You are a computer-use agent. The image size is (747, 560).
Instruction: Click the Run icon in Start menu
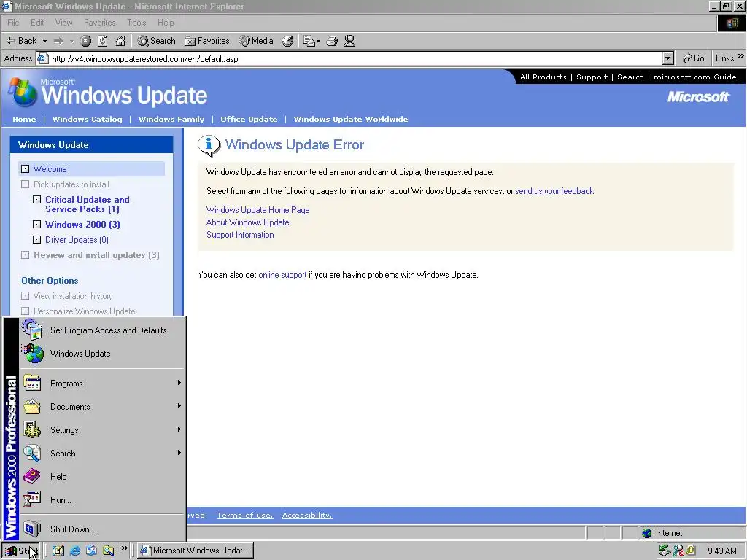coord(32,499)
